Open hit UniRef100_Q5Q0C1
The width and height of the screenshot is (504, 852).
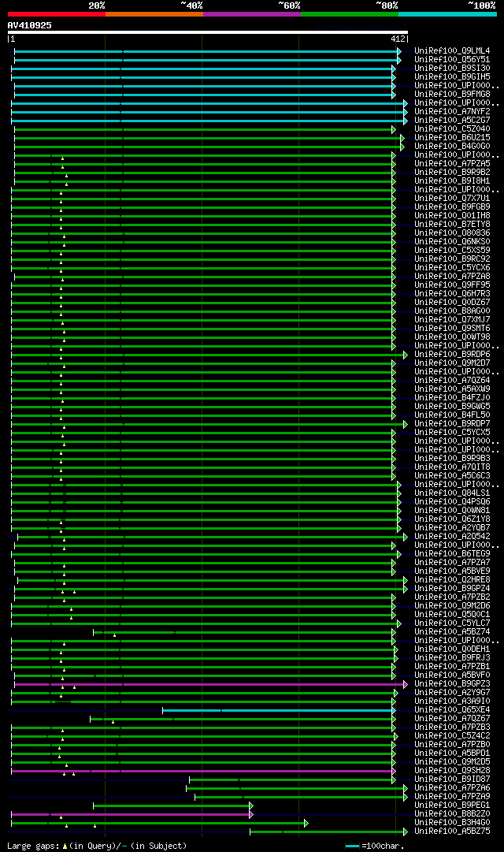pyautogui.click(x=452, y=615)
